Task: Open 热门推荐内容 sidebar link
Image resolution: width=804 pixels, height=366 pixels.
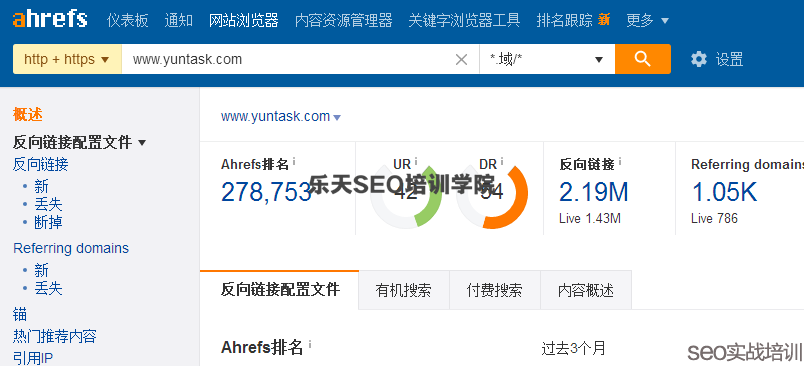Action: 54,336
